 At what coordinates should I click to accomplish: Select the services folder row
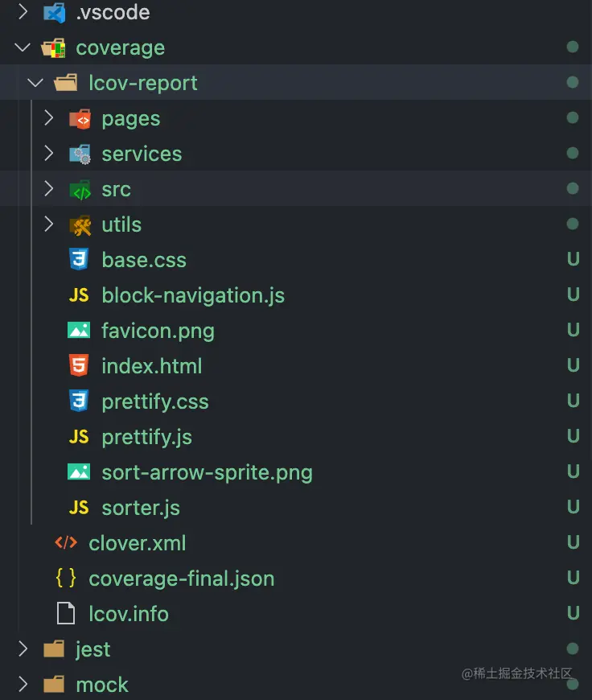tap(142, 154)
